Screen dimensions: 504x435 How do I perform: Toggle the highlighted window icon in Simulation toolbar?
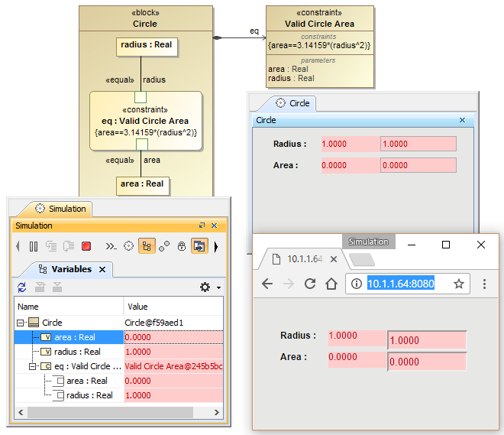199,246
